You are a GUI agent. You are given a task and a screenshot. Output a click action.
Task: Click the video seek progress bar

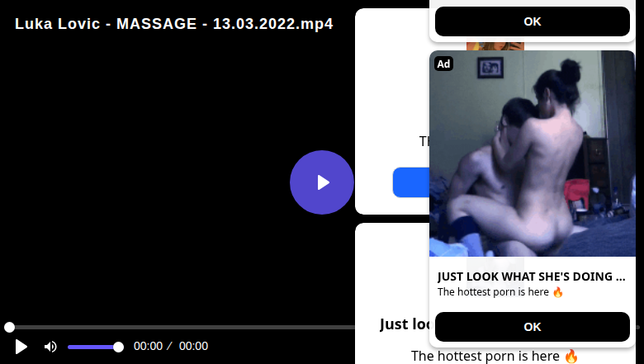coord(182,328)
